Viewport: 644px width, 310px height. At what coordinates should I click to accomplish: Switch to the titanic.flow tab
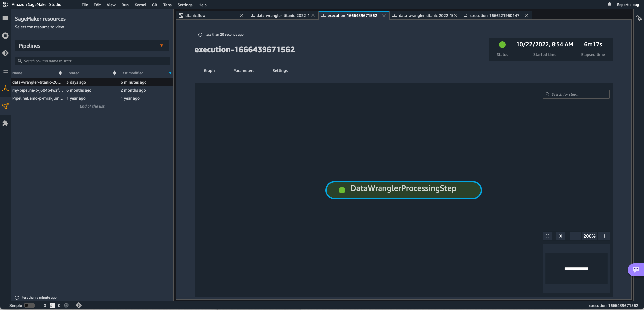tap(211, 16)
